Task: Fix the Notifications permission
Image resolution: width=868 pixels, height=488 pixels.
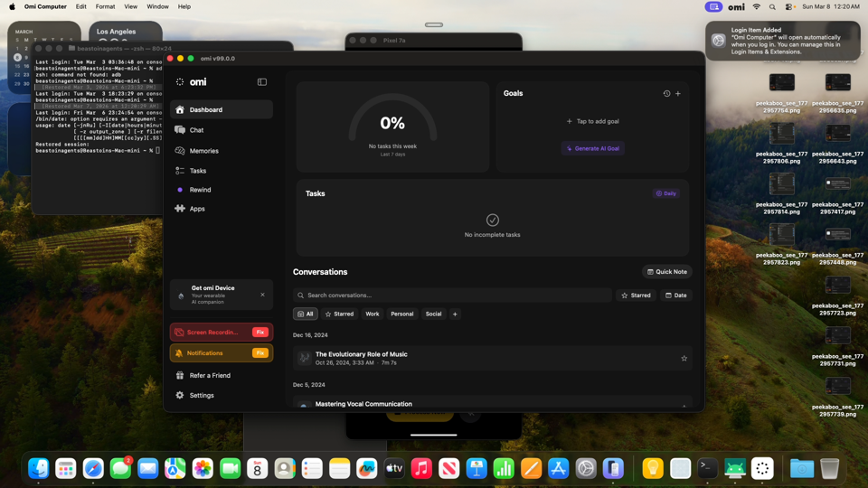Action: tap(260, 353)
